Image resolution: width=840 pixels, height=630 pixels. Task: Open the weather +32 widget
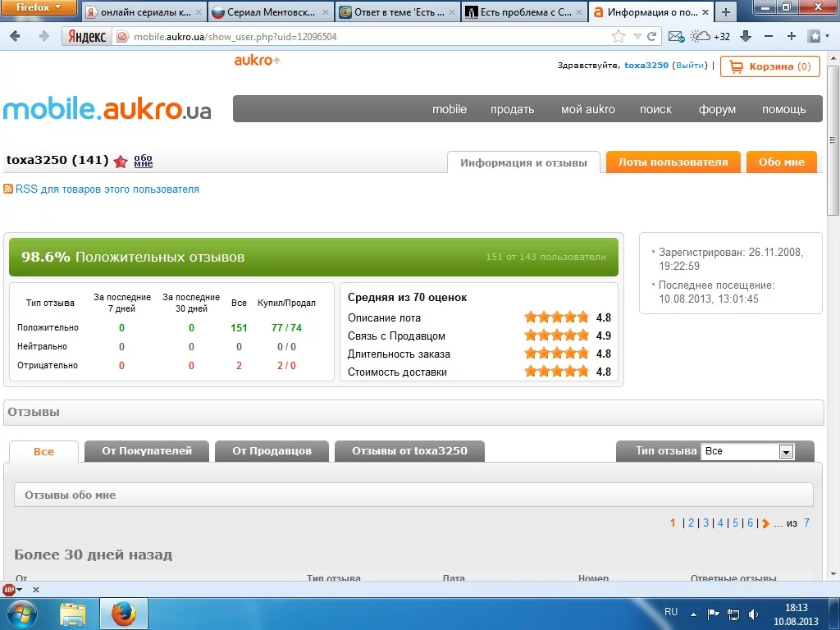pyautogui.click(x=710, y=36)
